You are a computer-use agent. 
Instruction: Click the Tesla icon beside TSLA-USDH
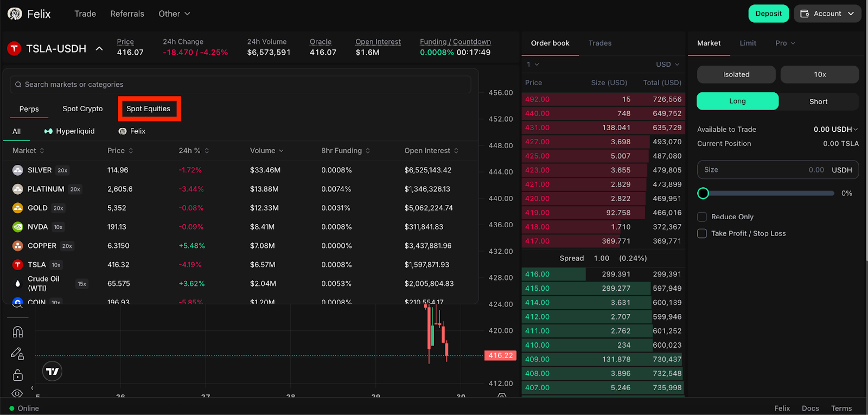[x=14, y=49]
